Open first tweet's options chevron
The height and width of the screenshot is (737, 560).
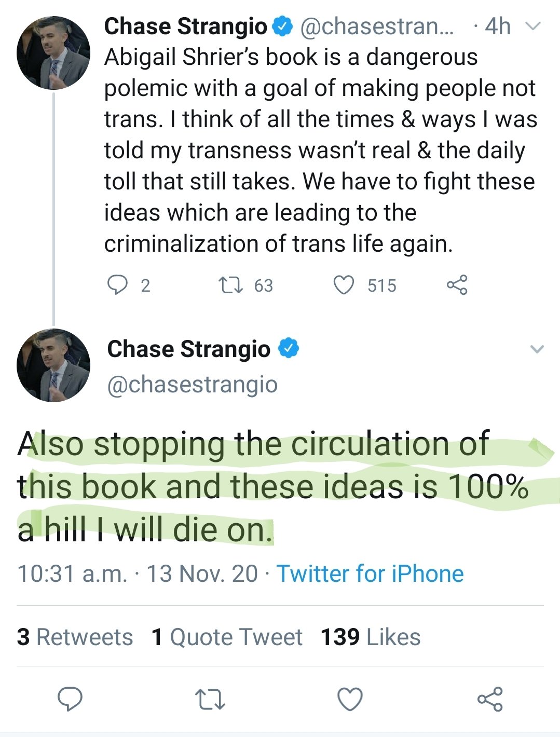(534, 26)
